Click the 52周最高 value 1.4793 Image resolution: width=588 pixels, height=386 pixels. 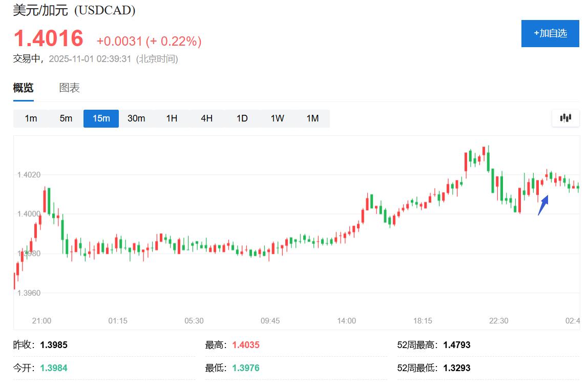[x=457, y=345]
